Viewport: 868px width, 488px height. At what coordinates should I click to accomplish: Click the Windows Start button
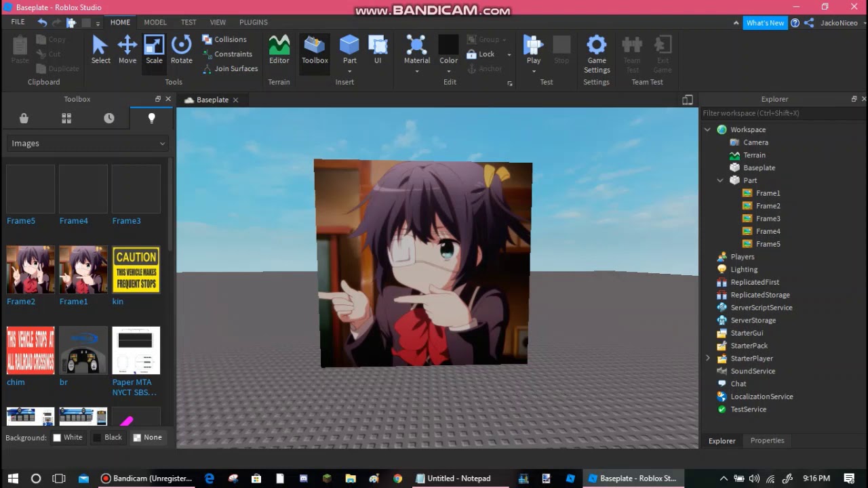click(x=13, y=478)
